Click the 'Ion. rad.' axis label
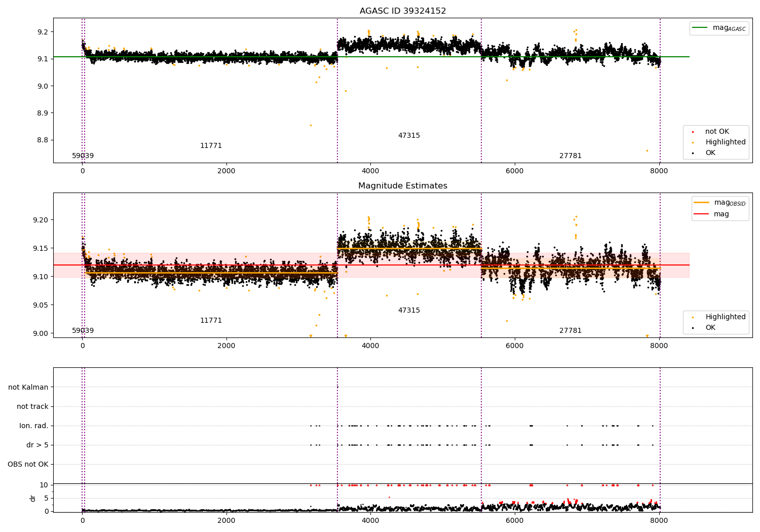760x532 pixels. pyautogui.click(x=34, y=426)
